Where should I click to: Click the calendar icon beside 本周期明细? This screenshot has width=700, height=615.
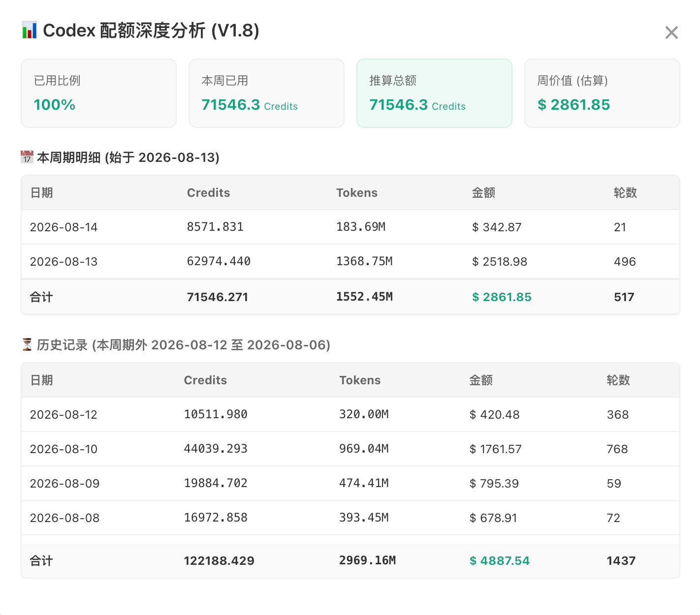tap(27, 157)
